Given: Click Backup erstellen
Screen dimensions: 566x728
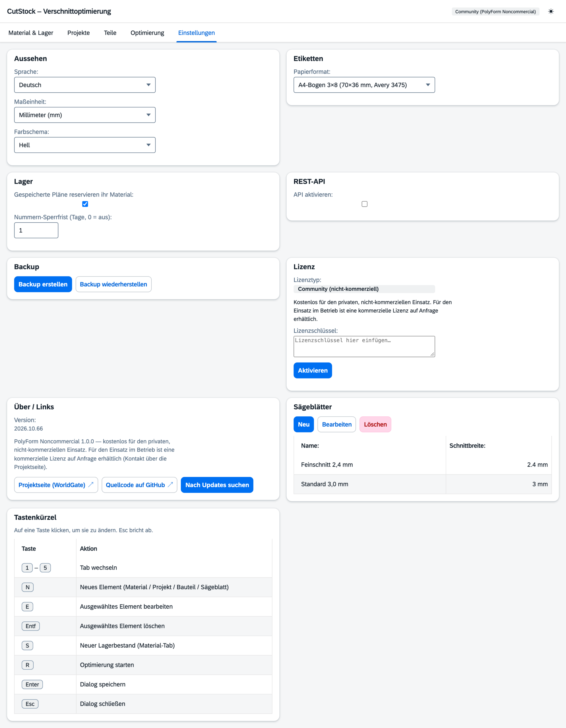Looking at the screenshot, I should click(x=43, y=284).
